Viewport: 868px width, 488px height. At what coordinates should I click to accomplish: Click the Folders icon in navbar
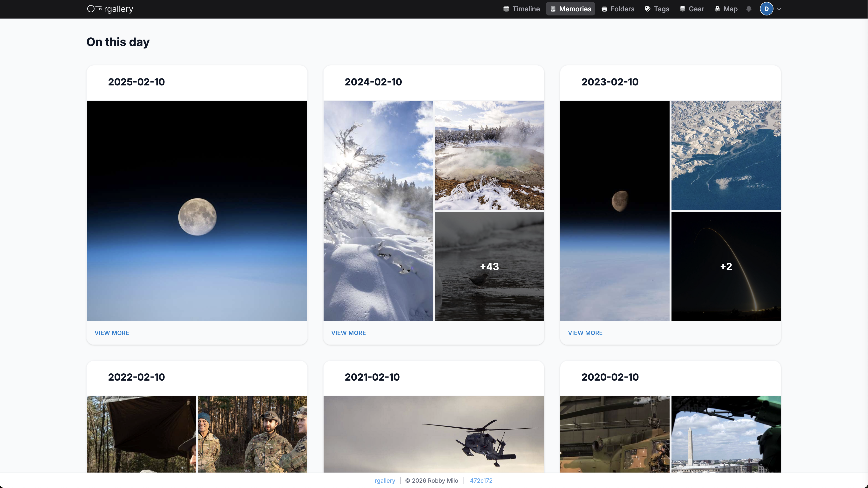click(604, 9)
